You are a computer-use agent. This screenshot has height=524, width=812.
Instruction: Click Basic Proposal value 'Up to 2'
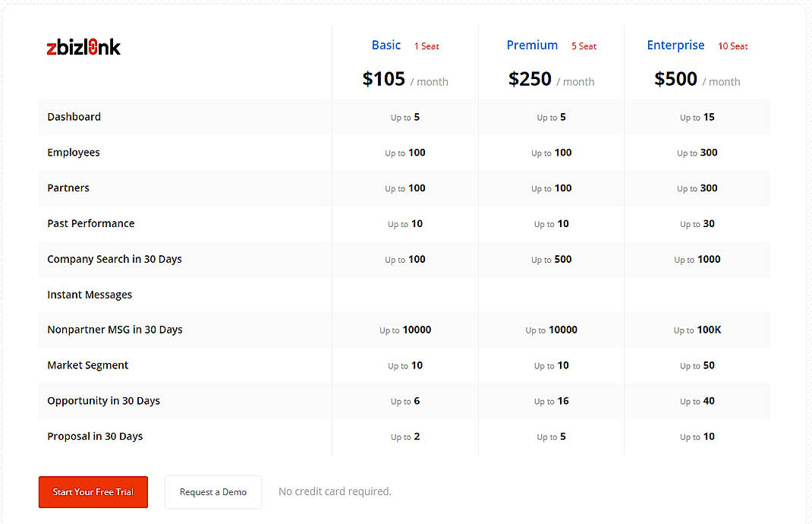pyautogui.click(x=405, y=437)
